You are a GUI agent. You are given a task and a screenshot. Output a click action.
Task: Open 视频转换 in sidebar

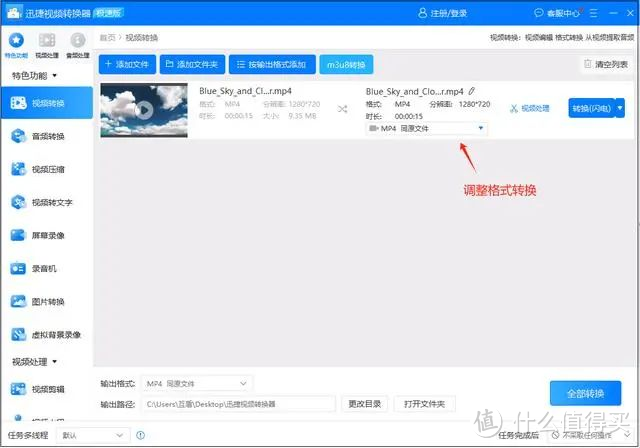pyautogui.click(x=47, y=103)
